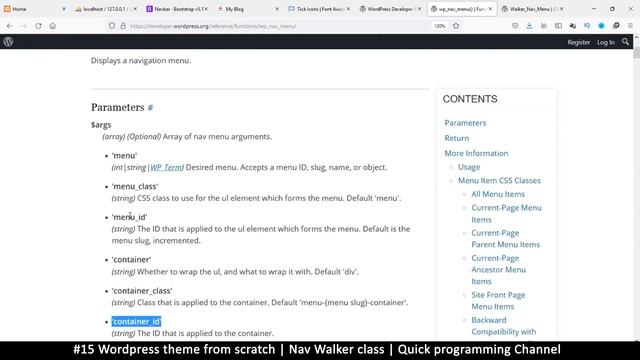The height and width of the screenshot is (360, 640).
Task: Click the 'container_class' parameter name
Action: pos(142,291)
